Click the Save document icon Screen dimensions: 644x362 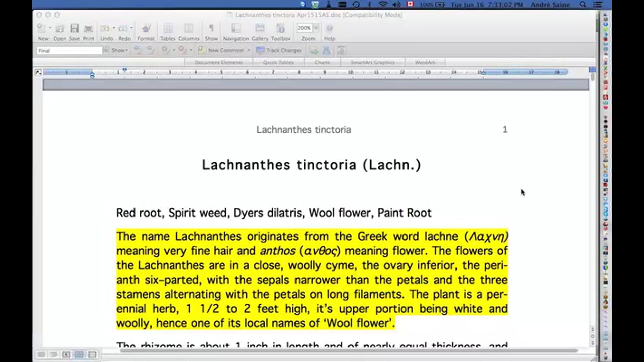tap(74, 29)
